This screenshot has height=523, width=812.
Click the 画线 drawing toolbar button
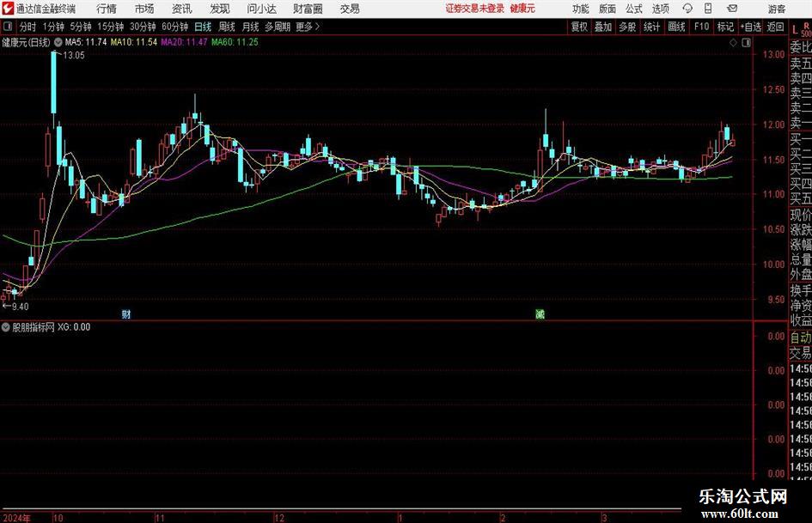click(x=677, y=27)
